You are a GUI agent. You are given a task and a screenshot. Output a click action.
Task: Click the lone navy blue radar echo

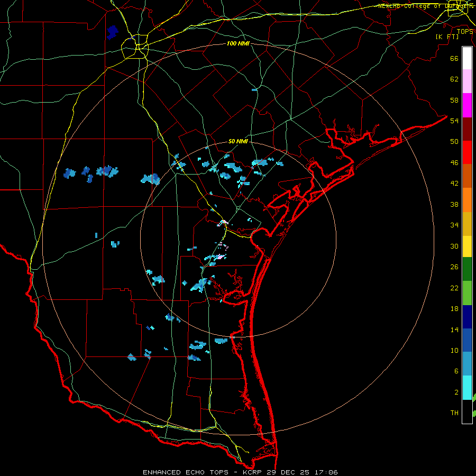[x=112, y=32]
